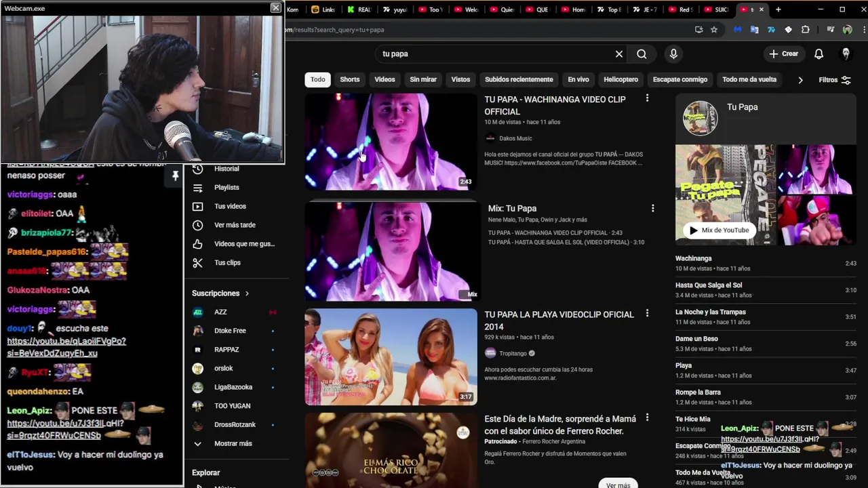Clear the YouTube search box

(x=618, y=54)
